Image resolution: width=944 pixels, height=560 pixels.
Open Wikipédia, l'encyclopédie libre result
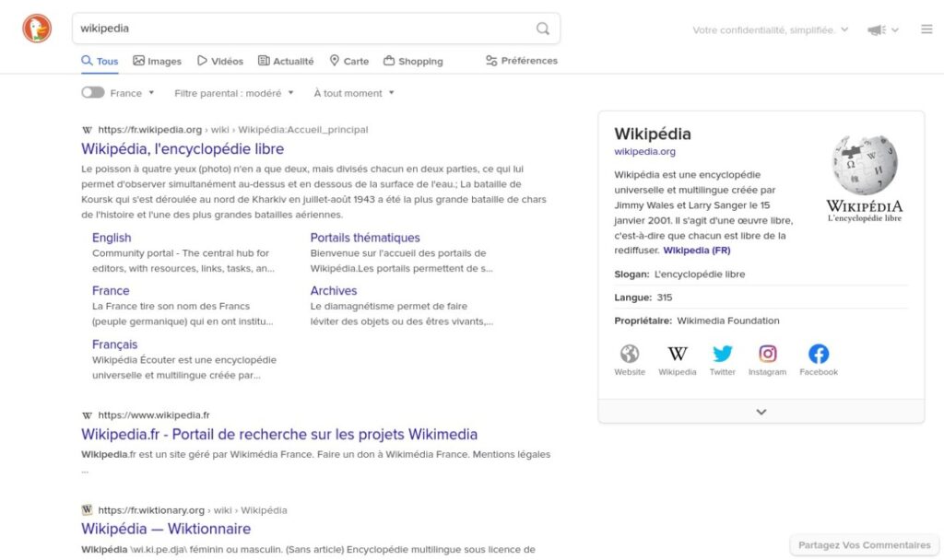click(183, 148)
